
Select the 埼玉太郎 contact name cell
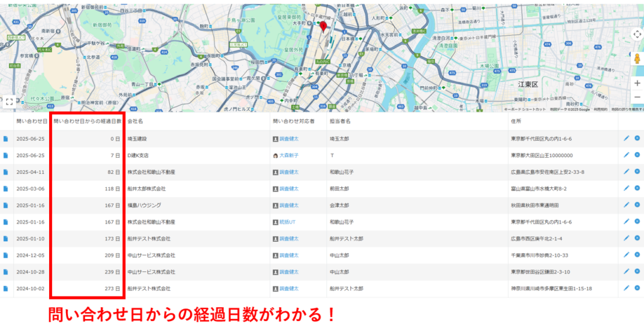pyautogui.click(x=339, y=139)
